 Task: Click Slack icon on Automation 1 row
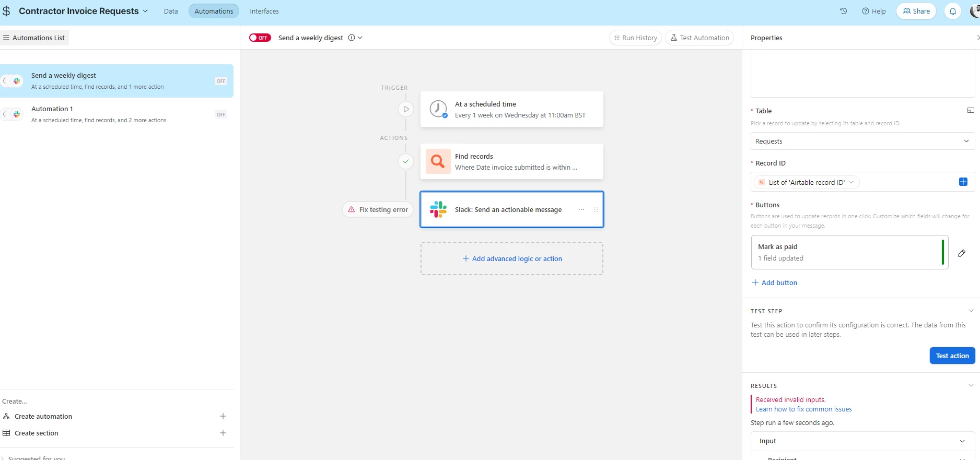click(17, 114)
